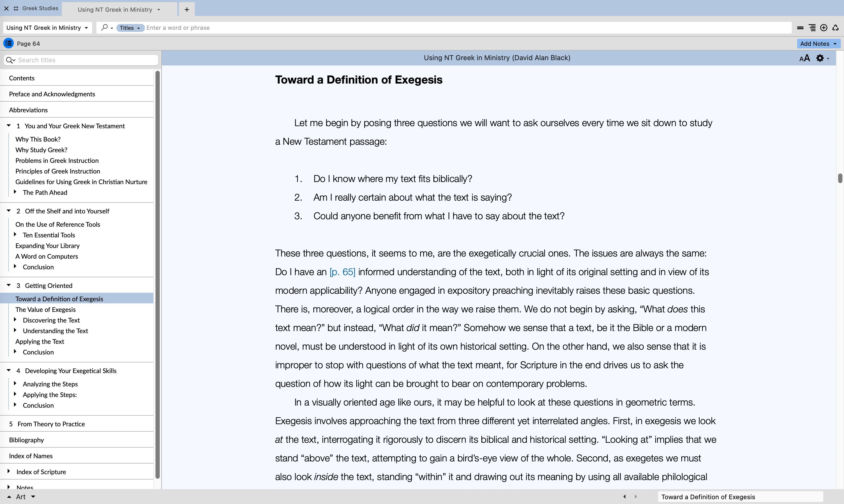844x504 pixels.
Task: Open the AA text size control
Action: (804, 59)
